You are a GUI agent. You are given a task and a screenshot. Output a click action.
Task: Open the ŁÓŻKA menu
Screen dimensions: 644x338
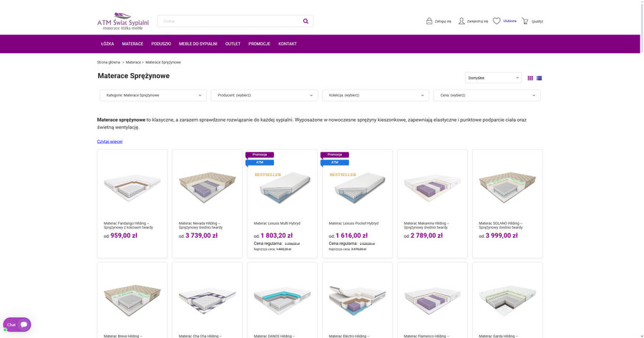coord(107,44)
